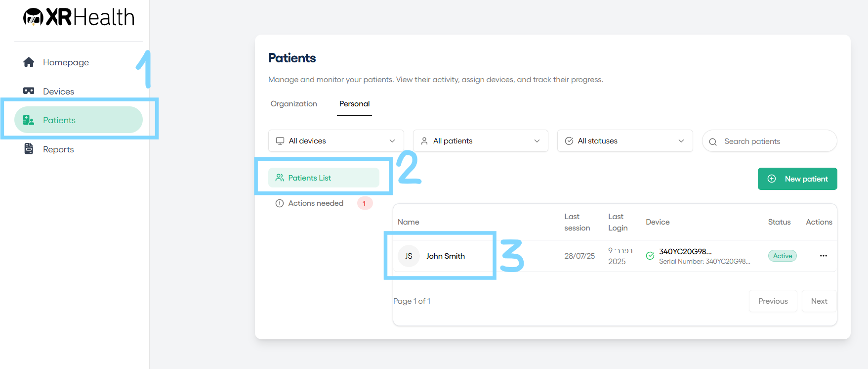Image resolution: width=868 pixels, height=369 pixels.
Task: Click the New patient button
Action: coord(797,179)
